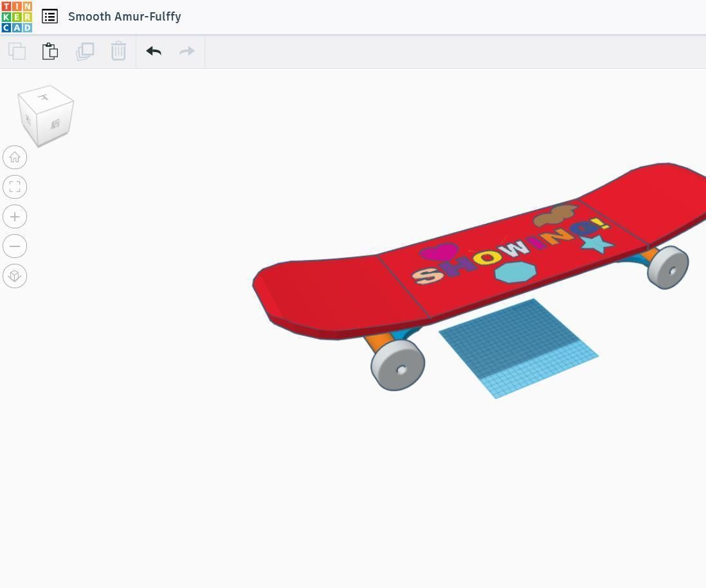Click the Delete trash icon
The height and width of the screenshot is (588, 706).
point(118,51)
